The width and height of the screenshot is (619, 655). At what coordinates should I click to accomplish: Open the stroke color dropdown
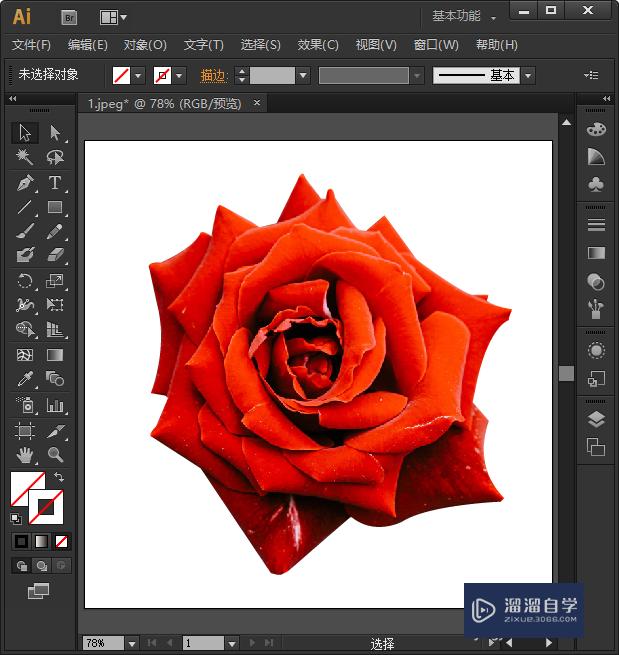pos(179,76)
